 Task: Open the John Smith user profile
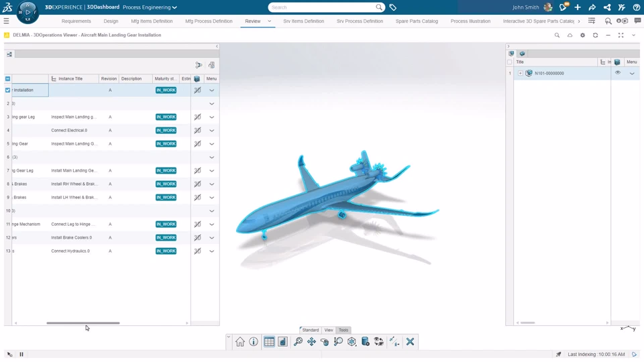click(532, 7)
